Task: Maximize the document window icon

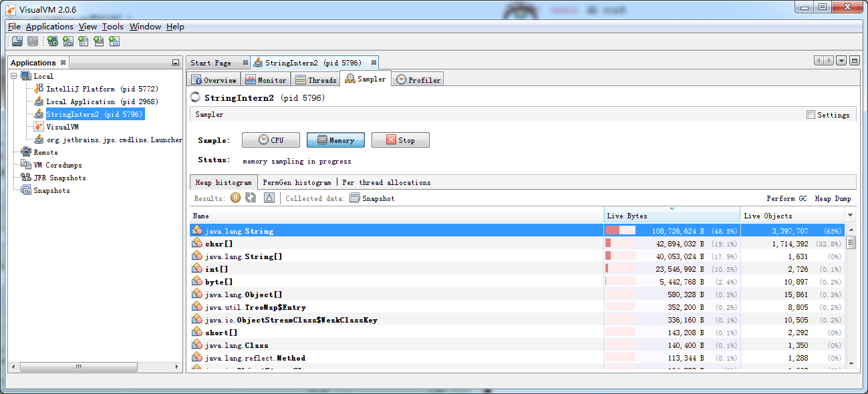Action: coord(854,61)
